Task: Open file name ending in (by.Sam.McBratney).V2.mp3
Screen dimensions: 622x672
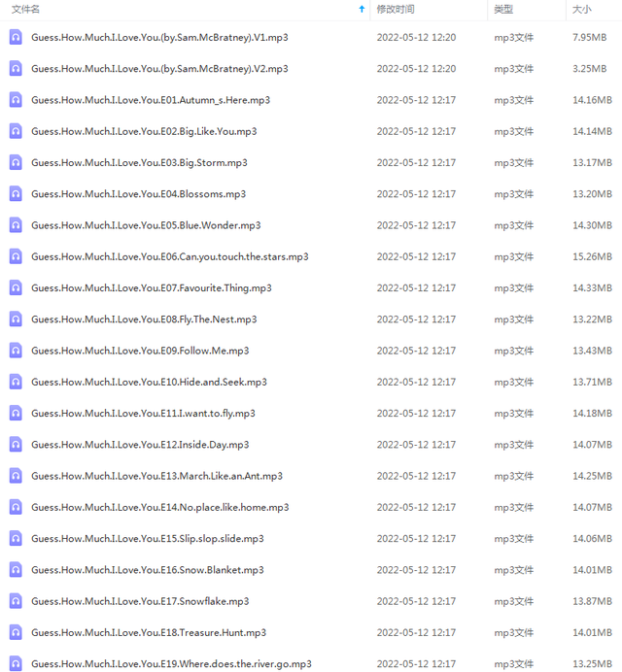Action: coord(159,69)
